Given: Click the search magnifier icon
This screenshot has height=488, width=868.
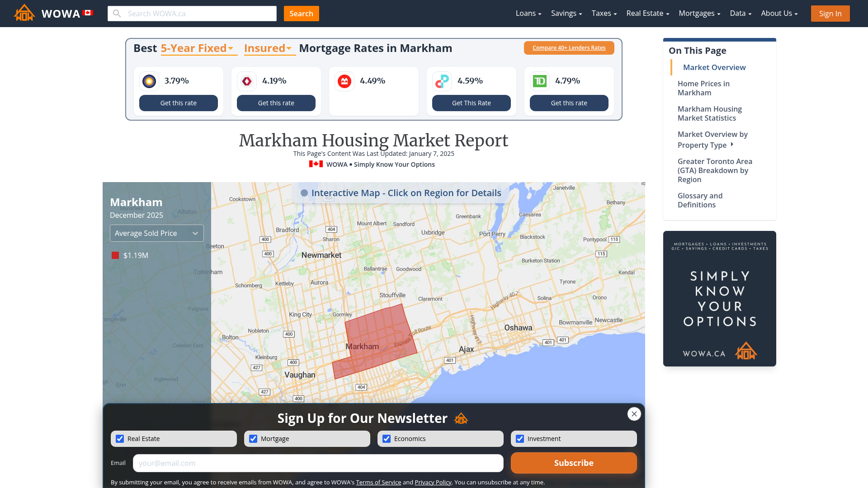Looking at the screenshot, I should [117, 14].
